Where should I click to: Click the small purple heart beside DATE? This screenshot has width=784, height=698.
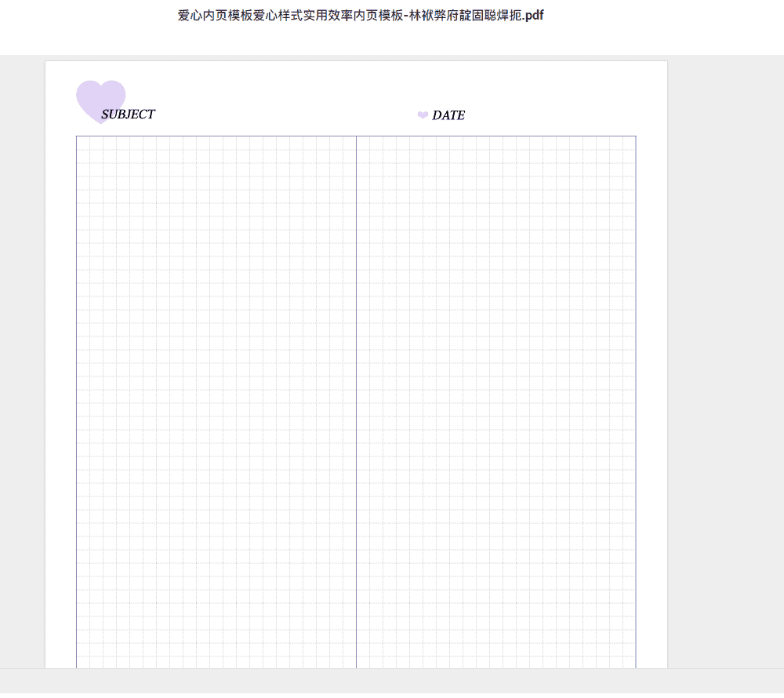tap(423, 115)
